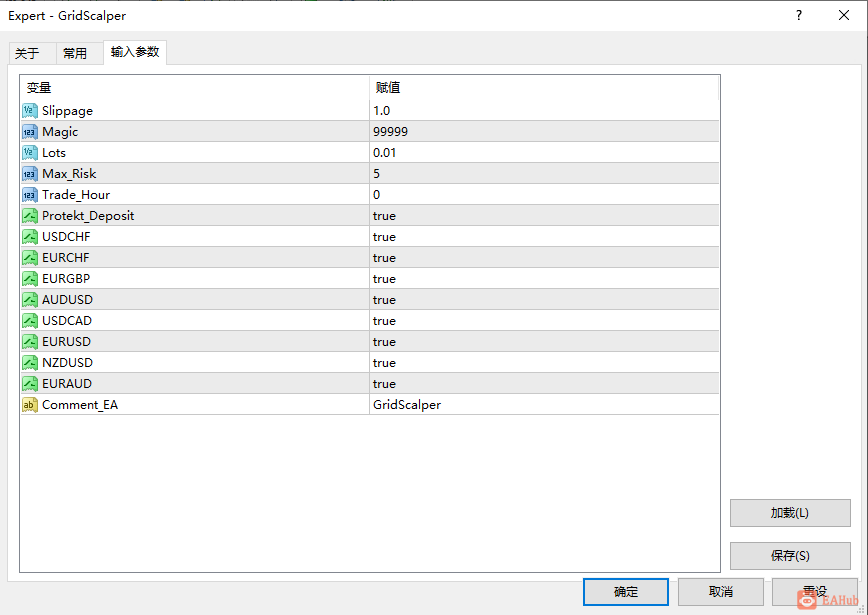Open the EURUSD true value dropdown
Screen dimensions: 868x615
[545, 342]
